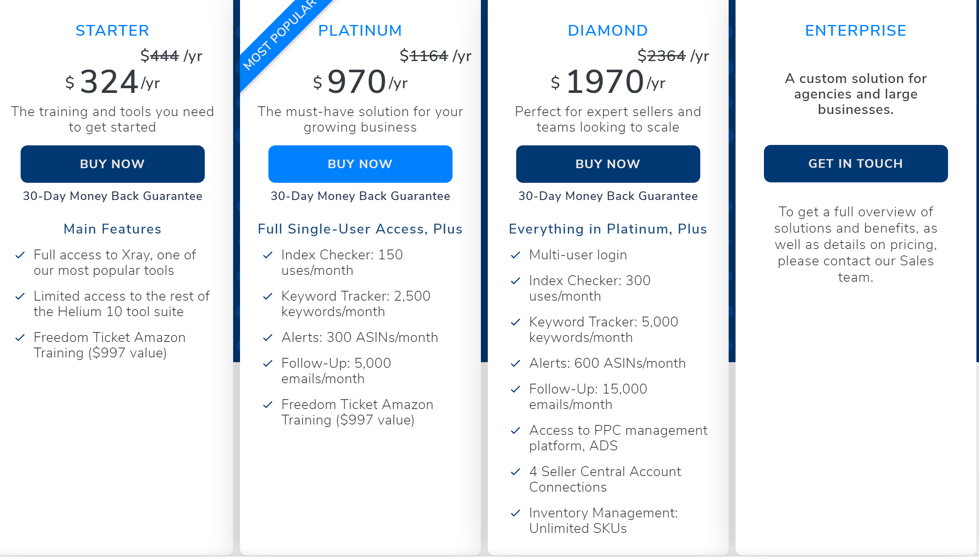Image resolution: width=979 pixels, height=560 pixels.
Task: Click checkmark beside Full access to Xray
Action: pos(20,255)
